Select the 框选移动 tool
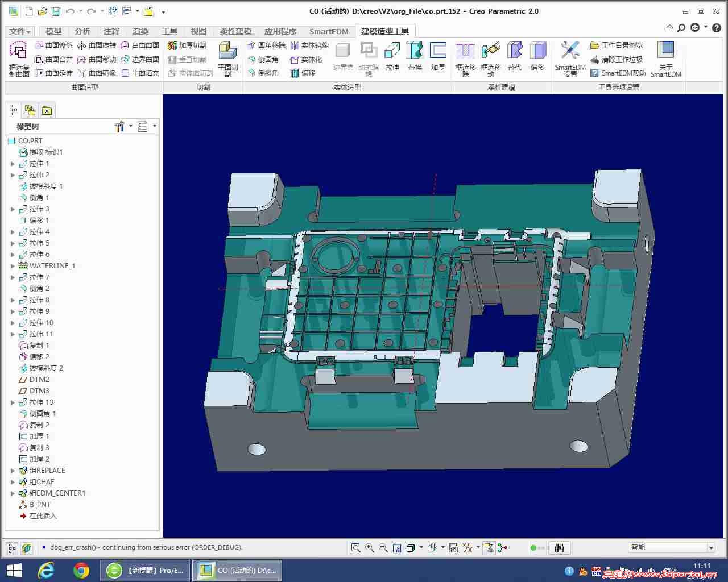728x582 pixels. point(490,59)
